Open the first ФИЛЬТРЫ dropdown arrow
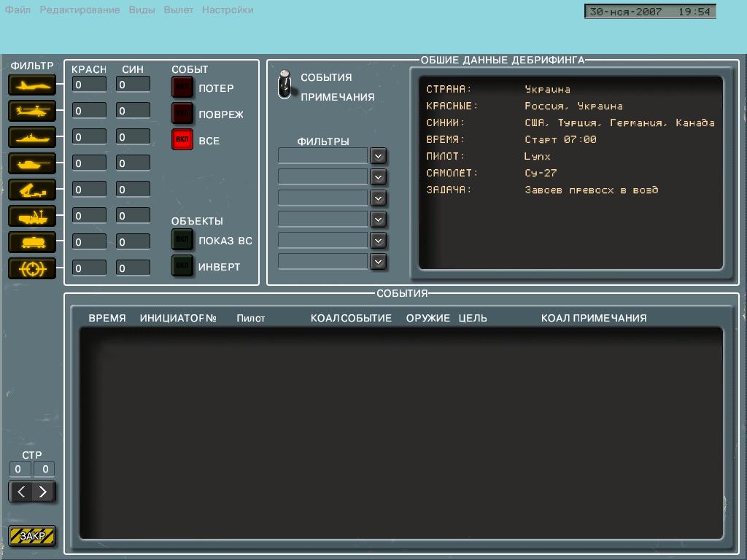 click(x=379, y=156)
